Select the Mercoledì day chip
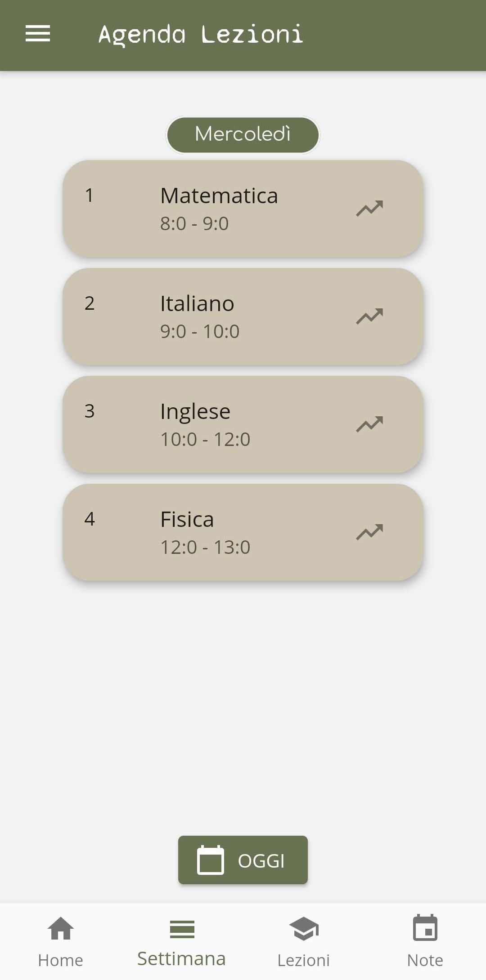Screen dimensions: 486x980 point(243,134)
